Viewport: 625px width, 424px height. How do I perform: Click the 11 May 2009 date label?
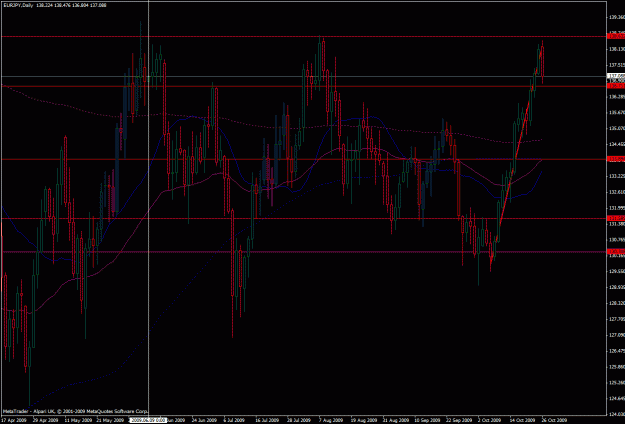pos(77,420)
